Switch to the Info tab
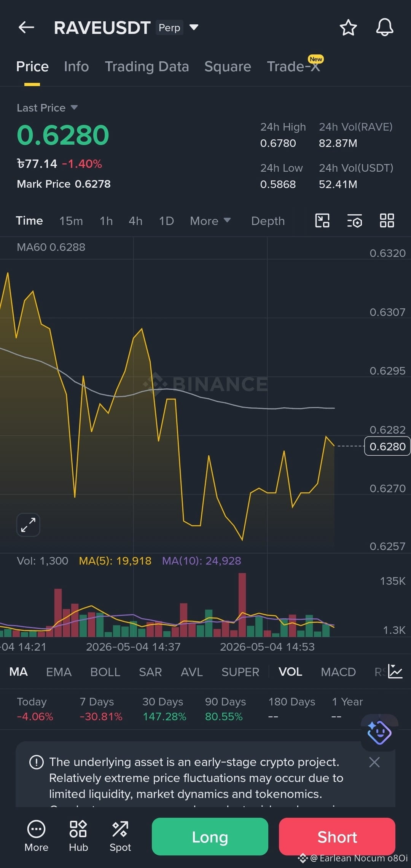Viewport: 411px width, 868px height. point(76,67)
